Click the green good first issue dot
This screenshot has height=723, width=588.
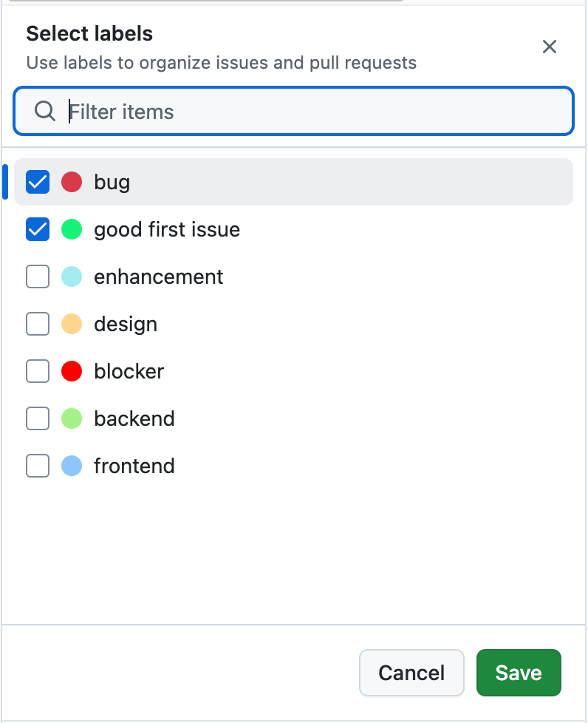tap(72, 229)
